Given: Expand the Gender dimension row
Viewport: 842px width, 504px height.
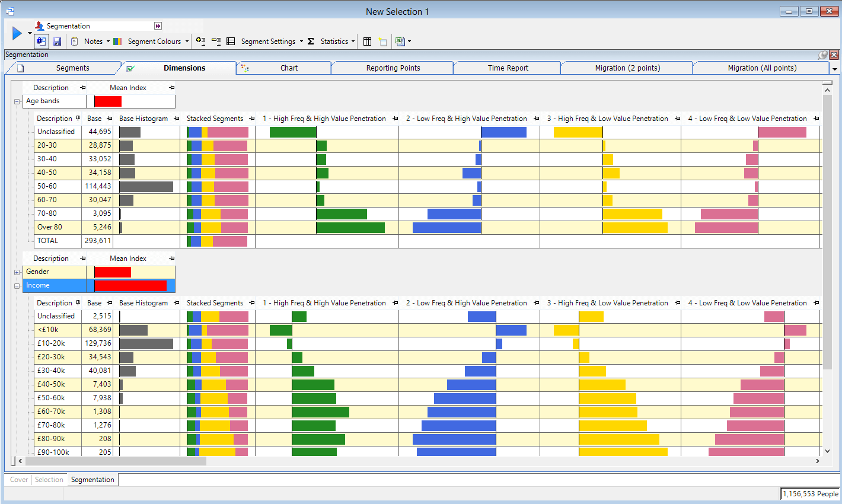Looking at the screenshot, I should (x=17, y=272).
